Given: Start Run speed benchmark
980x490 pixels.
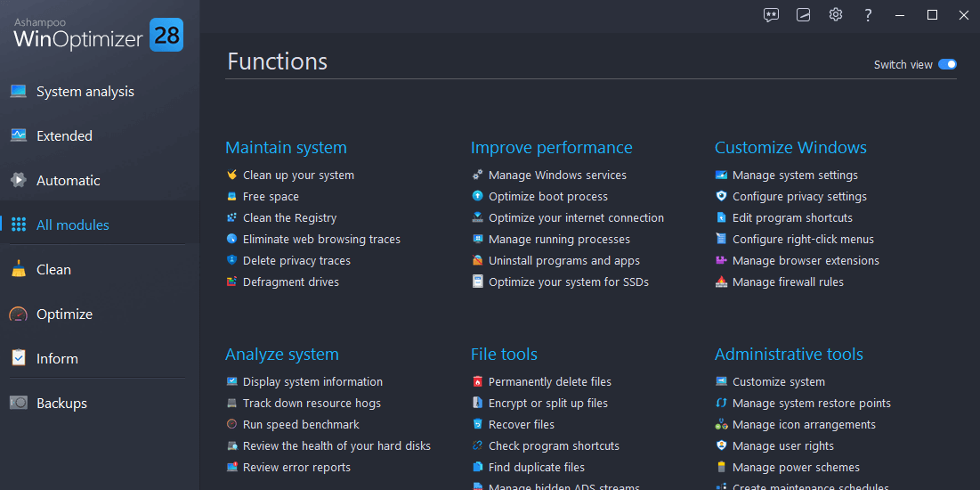Looking at the screenshot, I should (x=301, y=425).
